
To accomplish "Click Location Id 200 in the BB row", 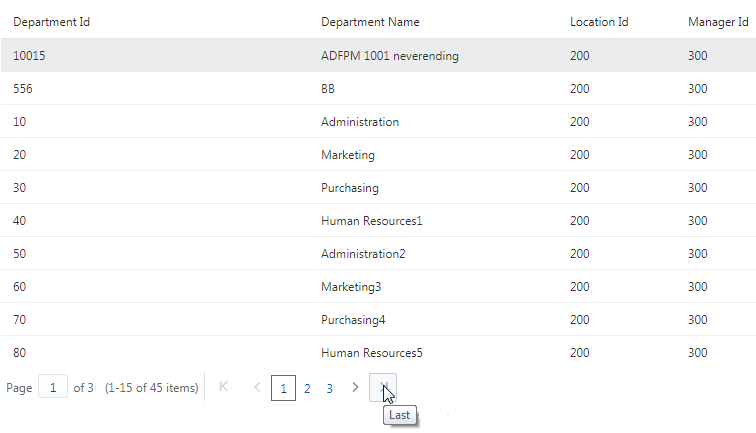I will (580, 89).
